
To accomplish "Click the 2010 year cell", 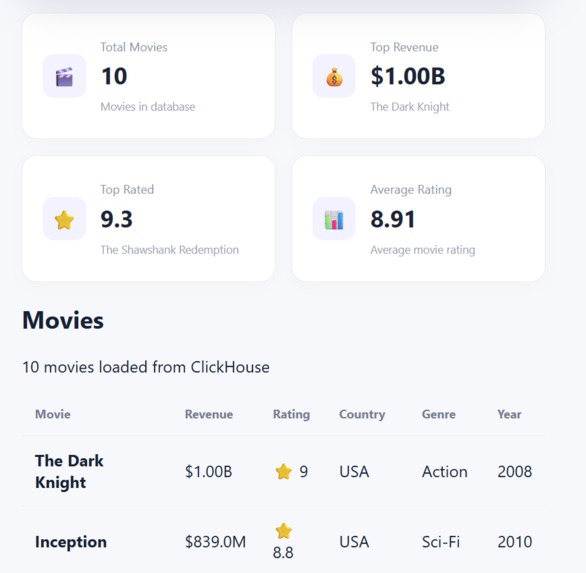I will pos(515,542).
